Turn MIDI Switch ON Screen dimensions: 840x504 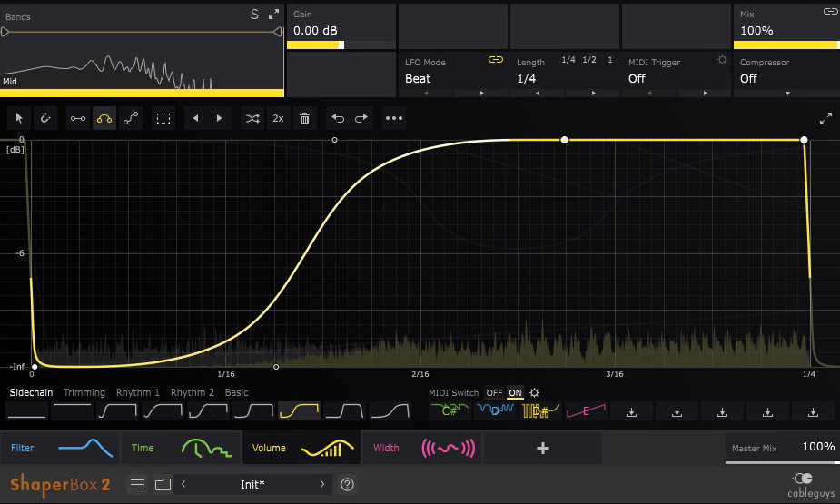click(516, 392)
